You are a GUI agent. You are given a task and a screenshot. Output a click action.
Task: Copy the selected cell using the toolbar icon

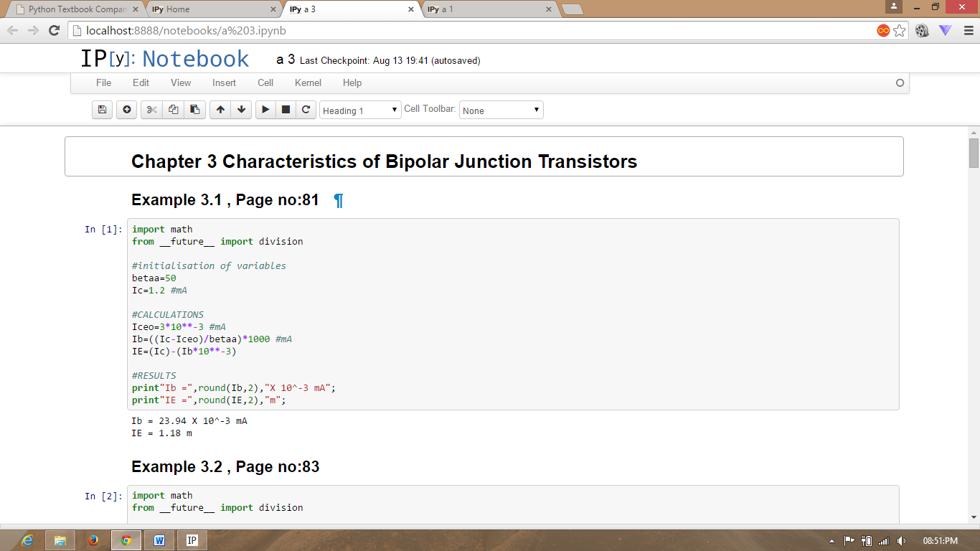coord(173,110)
